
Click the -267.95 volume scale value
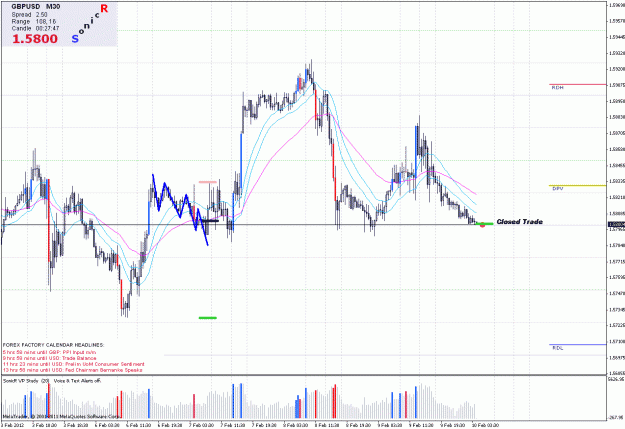click(615, 418)
